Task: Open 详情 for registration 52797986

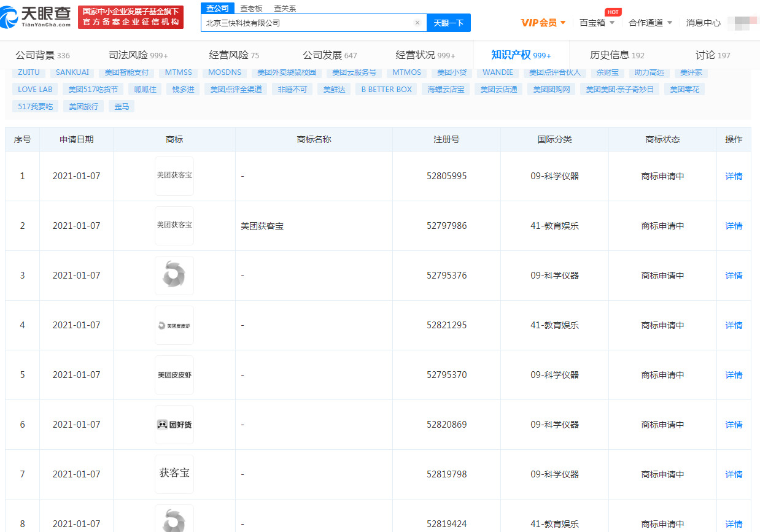Action: [x=734, y=226]
